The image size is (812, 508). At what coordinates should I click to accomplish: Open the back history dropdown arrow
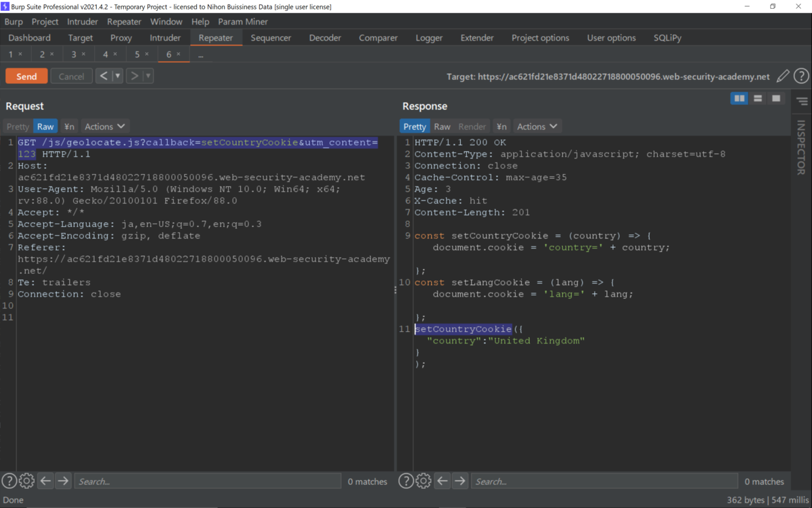118,76
